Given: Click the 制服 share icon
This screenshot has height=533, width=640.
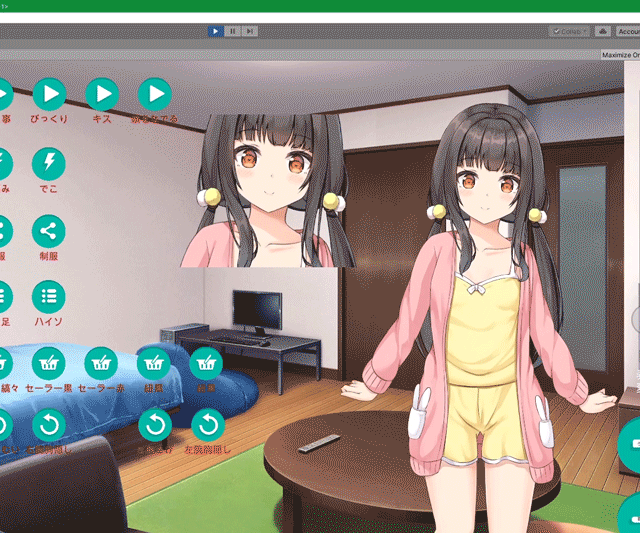Looking at the screenshot, I should point(49,231).
